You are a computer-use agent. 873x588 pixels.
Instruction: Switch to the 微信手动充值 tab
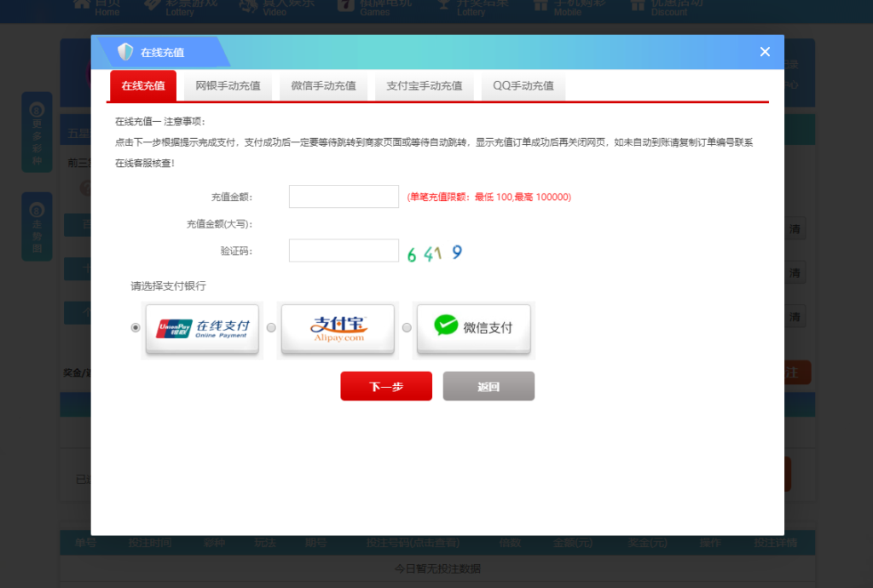click(323, 86)
